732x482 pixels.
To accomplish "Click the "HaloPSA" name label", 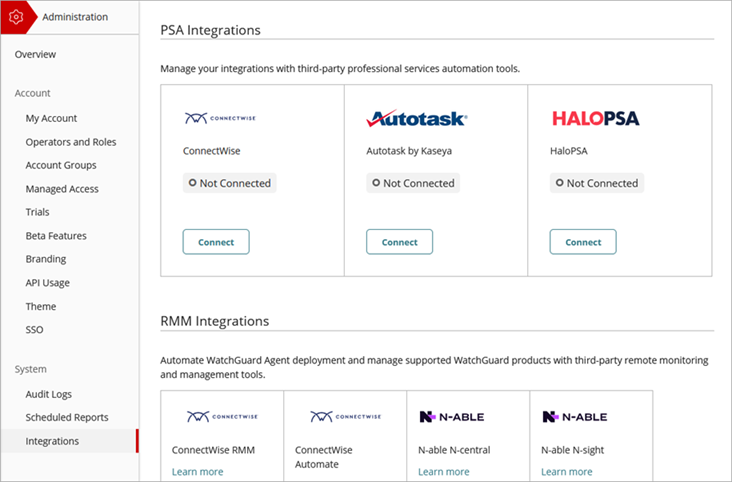I will (569, 151).
